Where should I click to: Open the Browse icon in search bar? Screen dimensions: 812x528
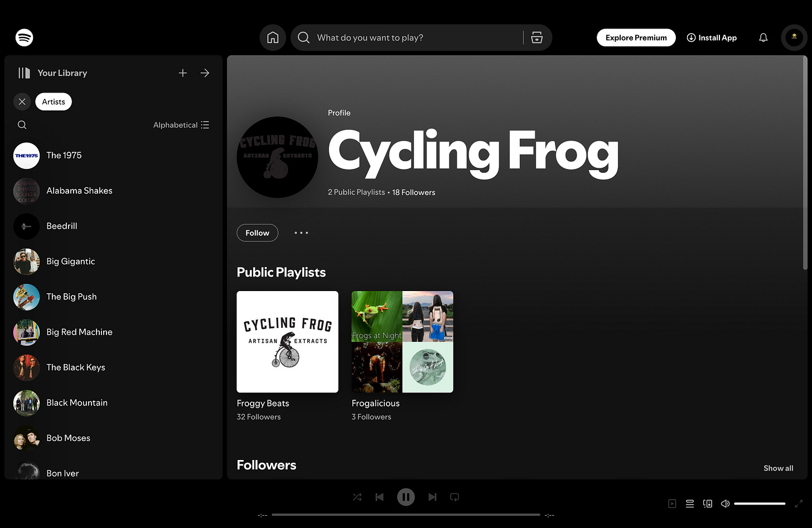pyautogui.click(x=536, y=37)
